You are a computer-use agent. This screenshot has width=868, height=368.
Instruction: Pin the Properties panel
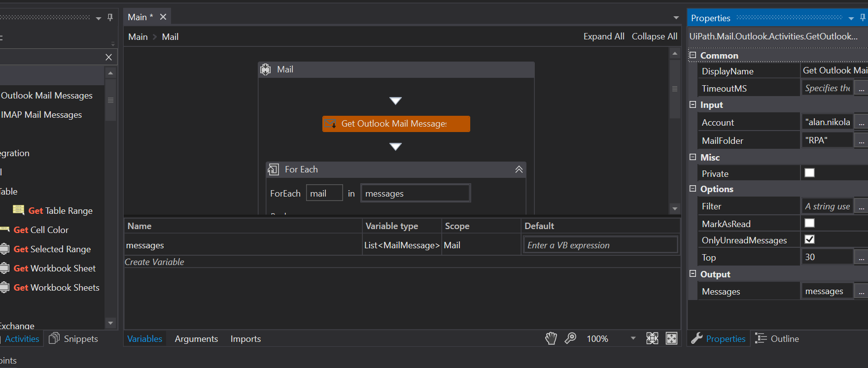863,18
